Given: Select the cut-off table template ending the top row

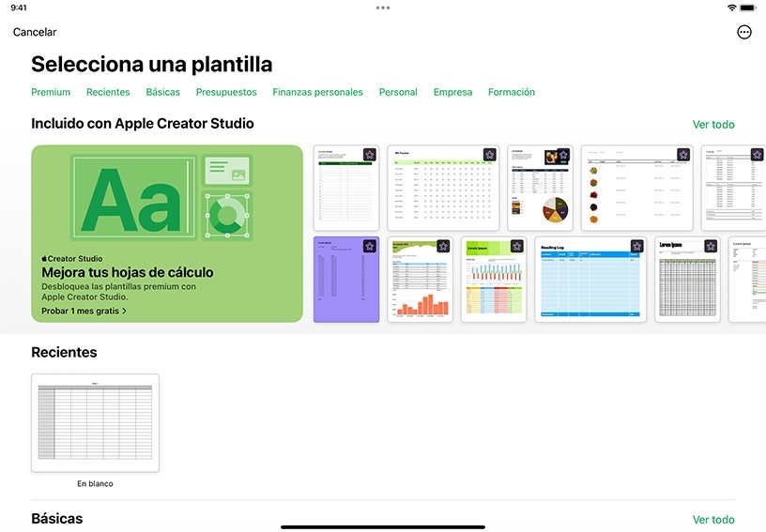Looking at the screenshot, I should [733, 188].
